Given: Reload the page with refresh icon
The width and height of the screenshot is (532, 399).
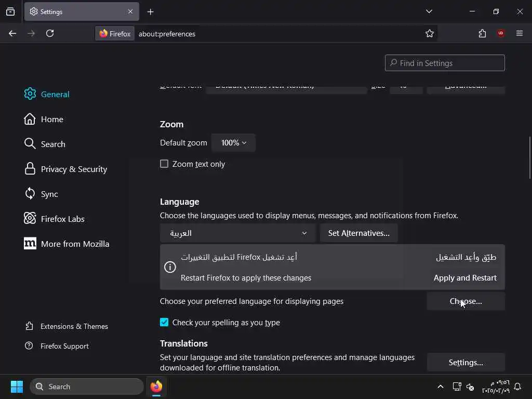Looking at the screenshot, I should tap(50, 33).
